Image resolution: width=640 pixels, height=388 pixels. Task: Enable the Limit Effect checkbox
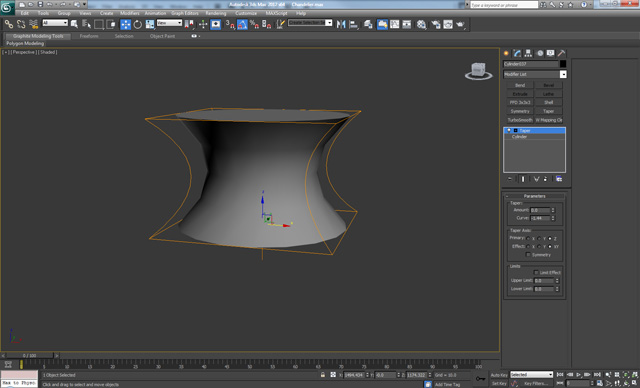coord(536,272)
